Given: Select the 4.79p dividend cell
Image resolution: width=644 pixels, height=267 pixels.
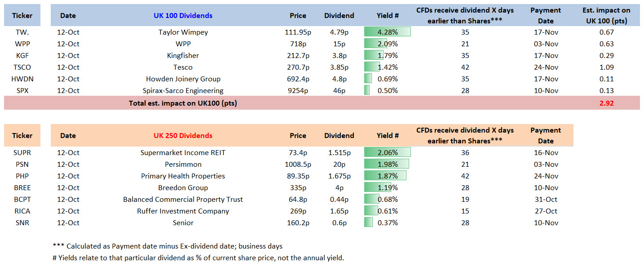Looking at the screenshot, I should pyautogui.click(x=339, y=32).
